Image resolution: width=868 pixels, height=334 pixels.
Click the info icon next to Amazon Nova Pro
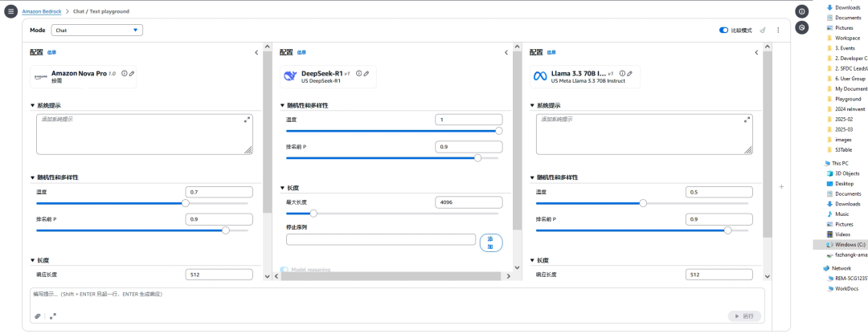[124, 73]
